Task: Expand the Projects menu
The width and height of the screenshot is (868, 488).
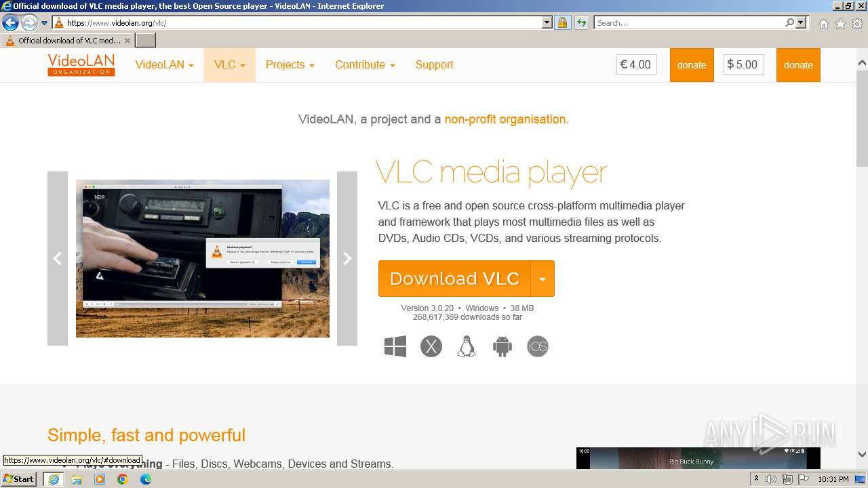Action: [x=290, y=65]
